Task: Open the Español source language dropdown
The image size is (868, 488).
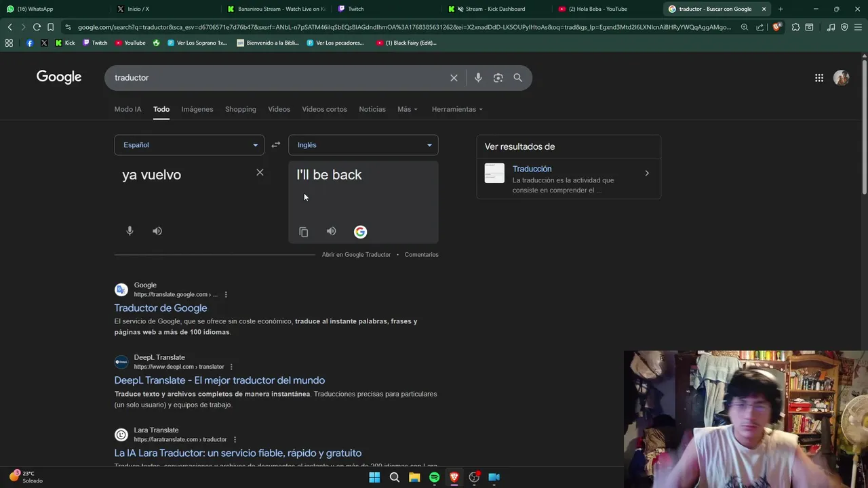Action: click(189, 145)
